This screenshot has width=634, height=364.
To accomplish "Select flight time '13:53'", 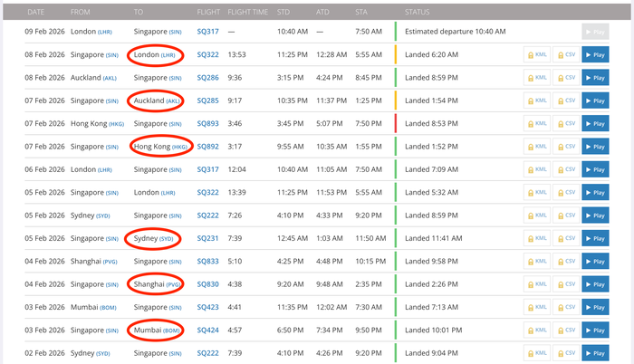I will 237,54.
